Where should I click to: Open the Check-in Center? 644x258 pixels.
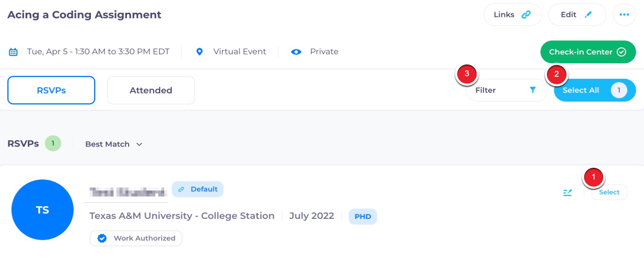(x=588, y=52)
